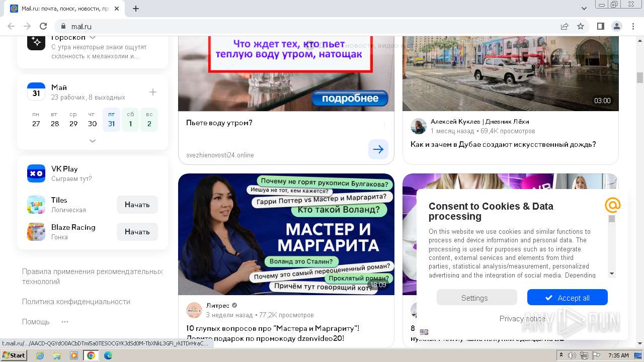
Task: Click volume icon in system tray
Action: (572, 355)
